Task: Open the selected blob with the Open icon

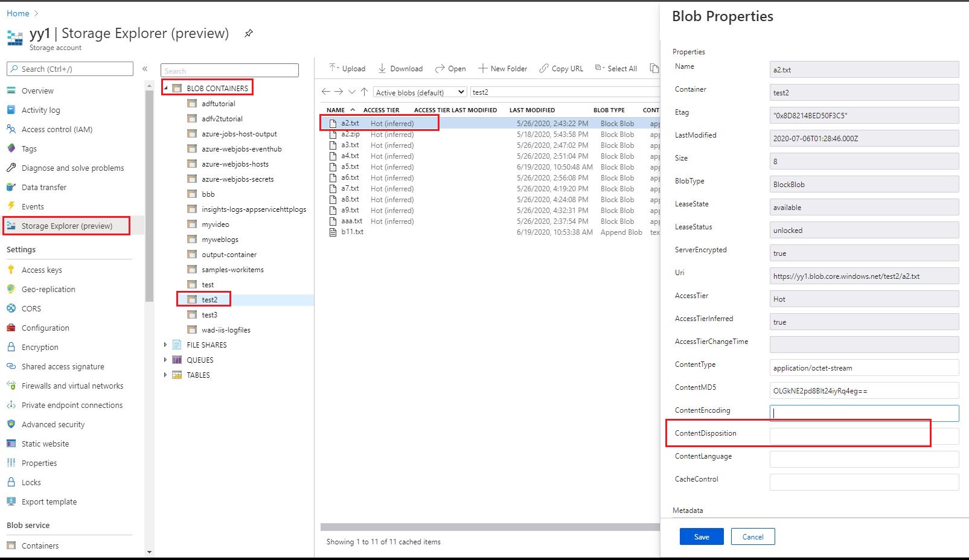Action: tap(450, 68)
